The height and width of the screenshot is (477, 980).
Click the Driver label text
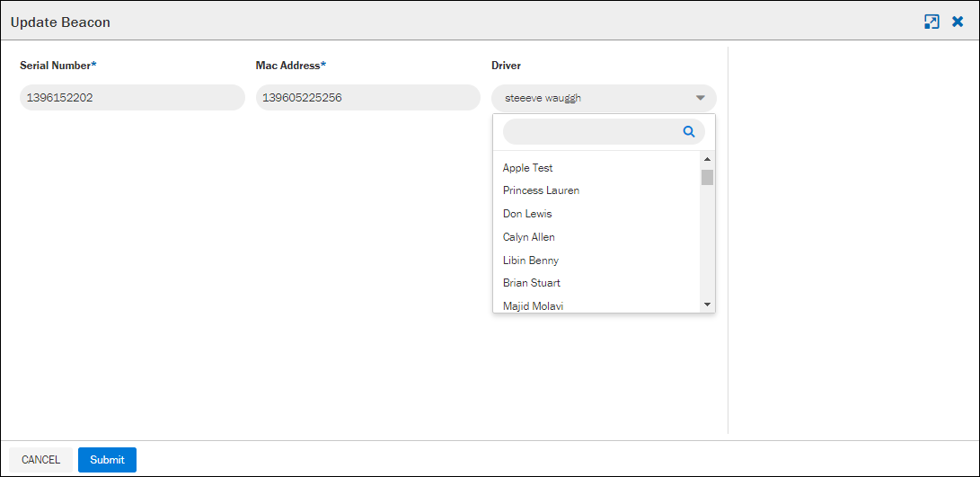507,65
